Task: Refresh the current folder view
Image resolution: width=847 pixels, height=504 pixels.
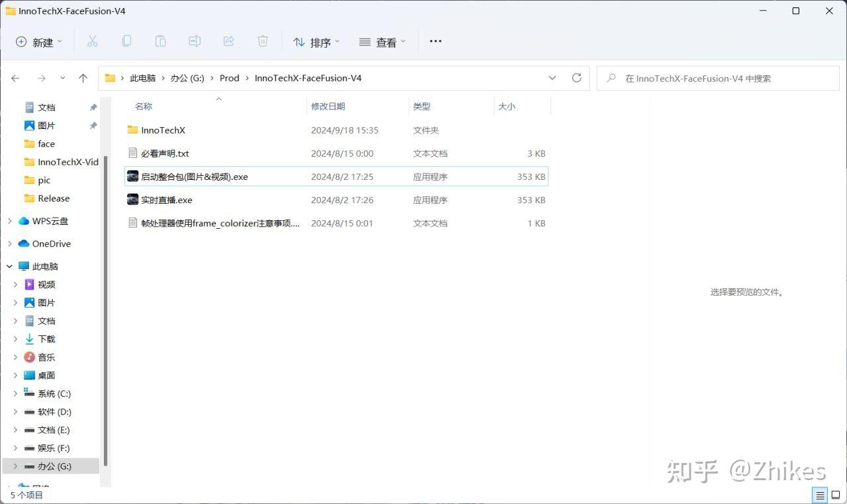Action: pyautogui.click(x=576, y=78)
